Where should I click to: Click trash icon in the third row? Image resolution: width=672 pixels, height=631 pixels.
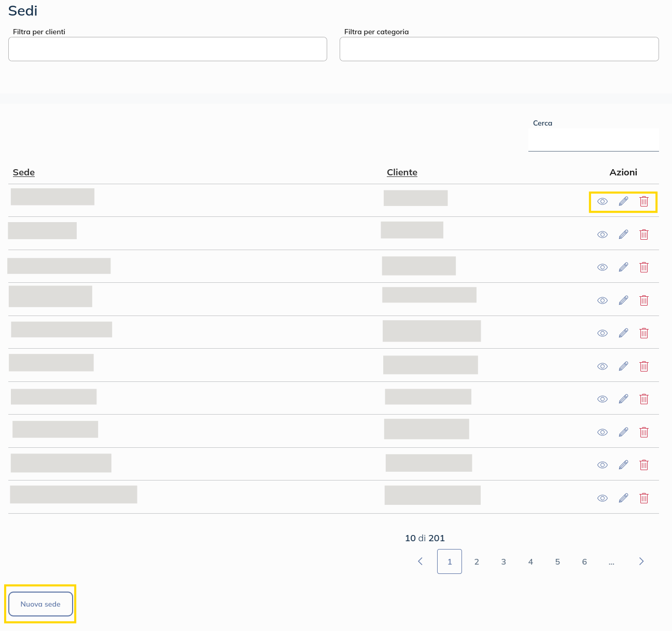[x=644, y=267]
